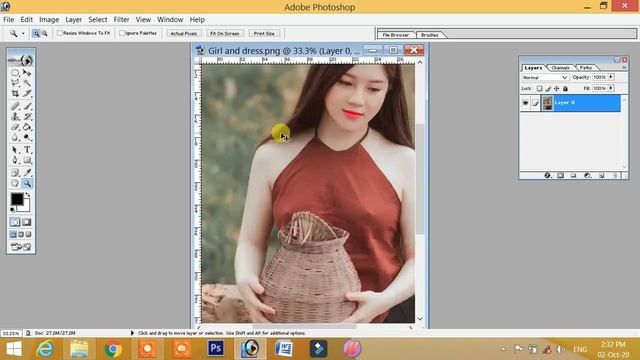
Task: Select the Healing Brush tool
Action: click(x=15, y=106)
